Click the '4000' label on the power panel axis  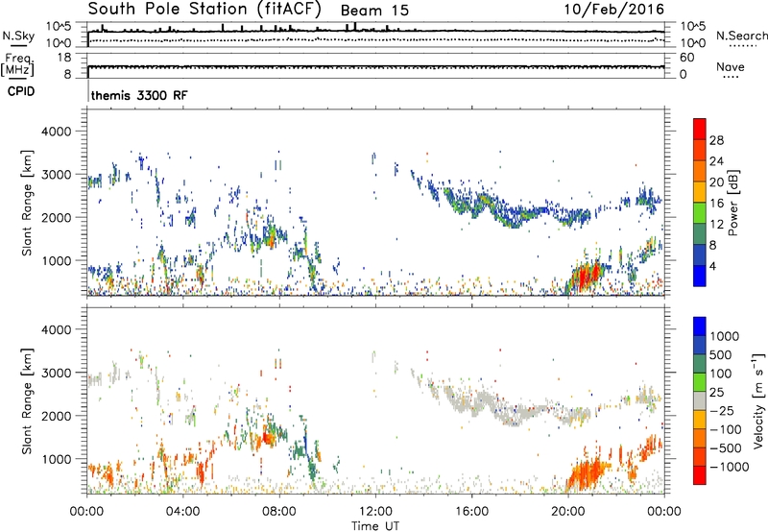(56, 132)
